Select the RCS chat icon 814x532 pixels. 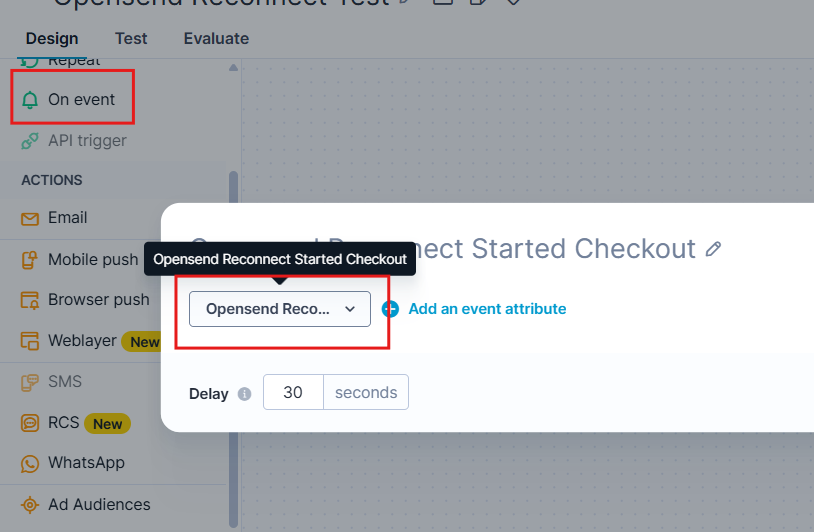[x=30, y=423]
